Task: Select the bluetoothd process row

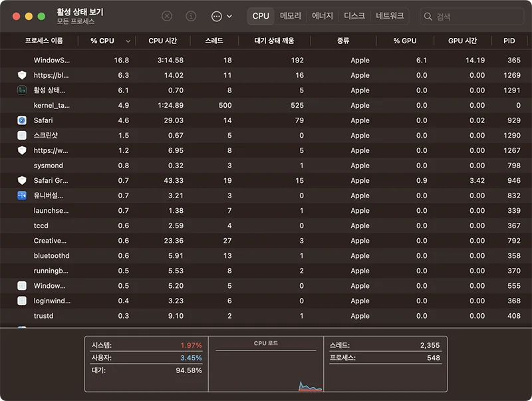Action: click(266, 255)
